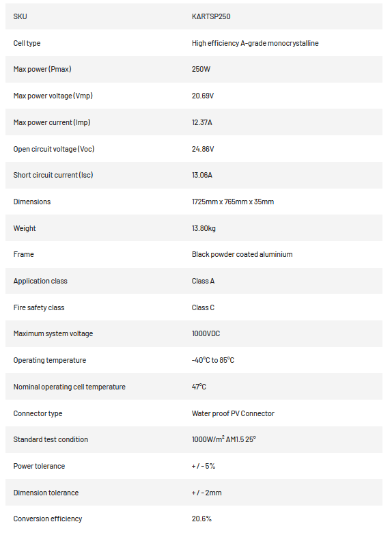Click the Cell type row label
The width and height of the screenshot is (392, 537).
coord(27,43)
